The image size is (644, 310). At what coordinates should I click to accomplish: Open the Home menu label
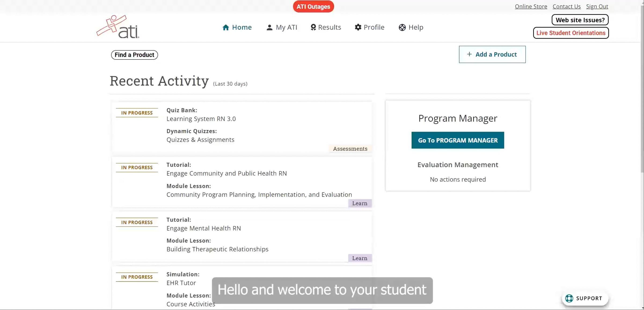pos(242,27)
